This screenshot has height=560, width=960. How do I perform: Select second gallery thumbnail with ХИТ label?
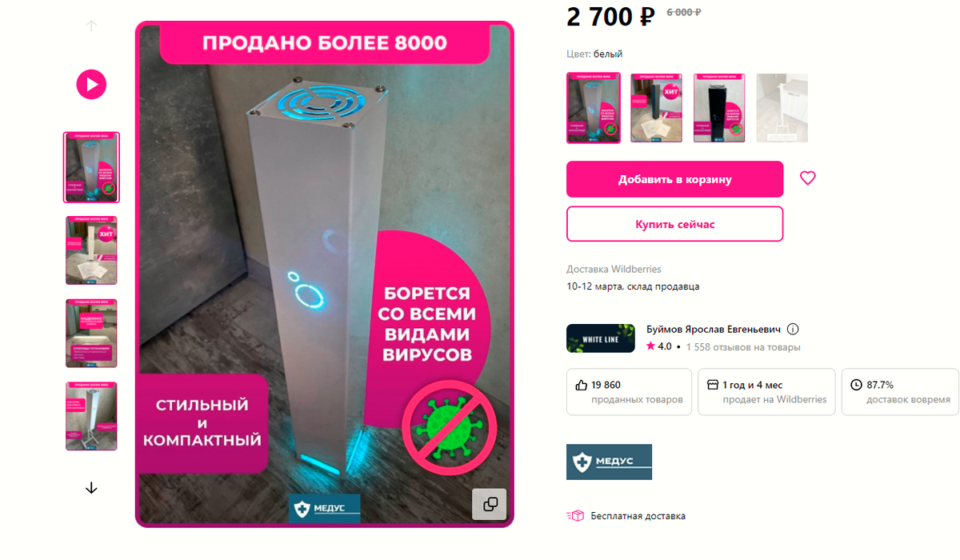point(91,250)
